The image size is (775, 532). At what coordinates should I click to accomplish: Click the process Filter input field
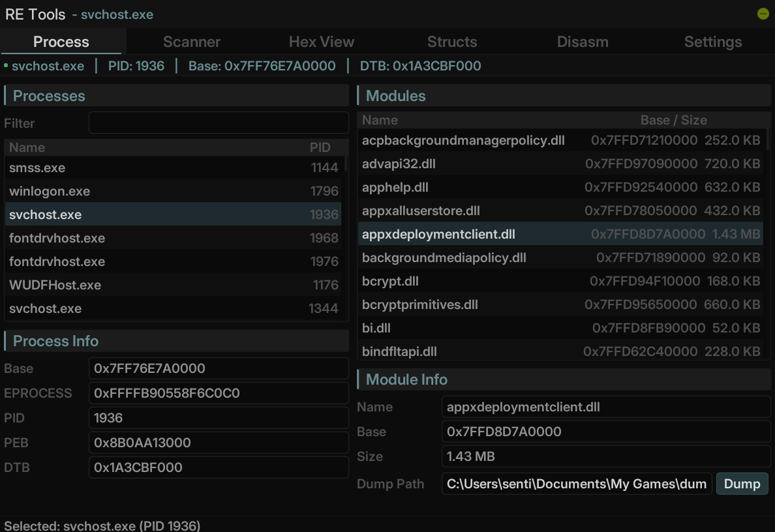click(x=218, y=123)
